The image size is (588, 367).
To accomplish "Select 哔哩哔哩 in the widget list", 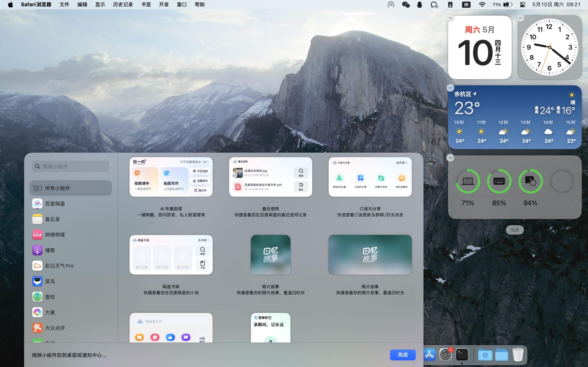I will coord(55,235).
